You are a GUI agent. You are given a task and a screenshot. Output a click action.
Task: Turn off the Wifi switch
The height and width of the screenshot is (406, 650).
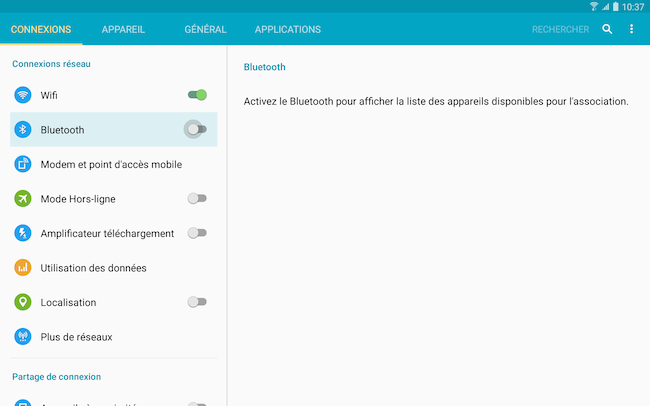pyautogui.click(x=197, y=95)
